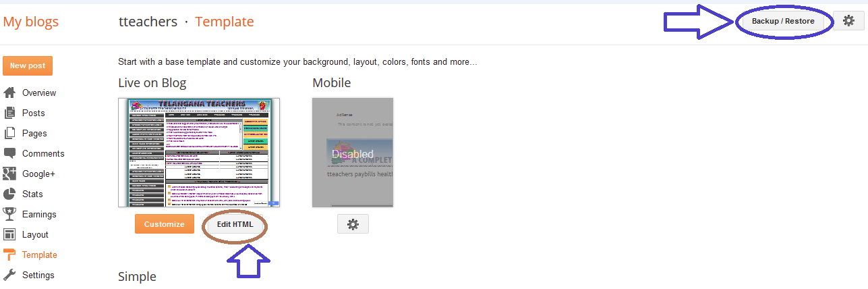Click Edit HTML button
Screen dimensions: 868x289
[x=235, y=224]
